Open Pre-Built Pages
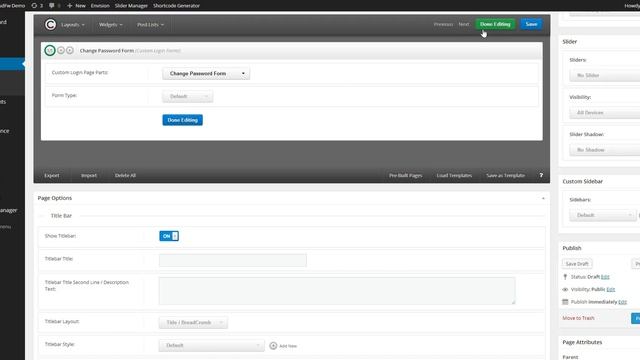Screen dimensions: 640x360 tap(405, 176)
